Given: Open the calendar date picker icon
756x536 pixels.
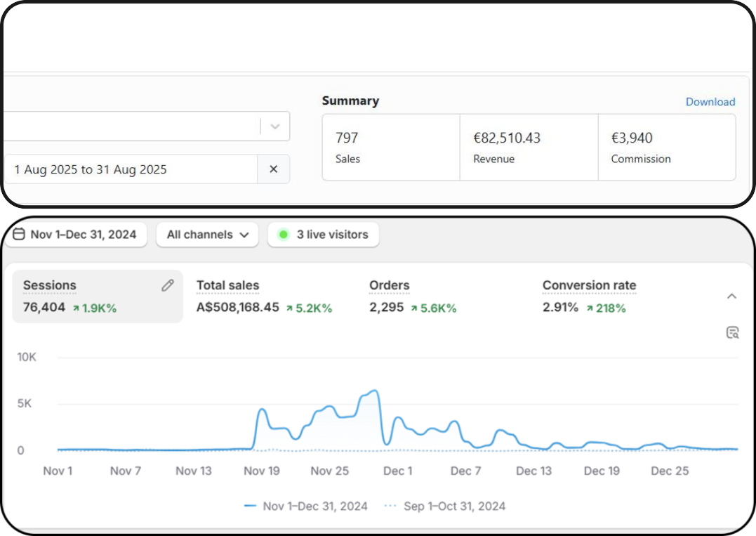Looking at the screenshot, I should click(x=19, y=235).
